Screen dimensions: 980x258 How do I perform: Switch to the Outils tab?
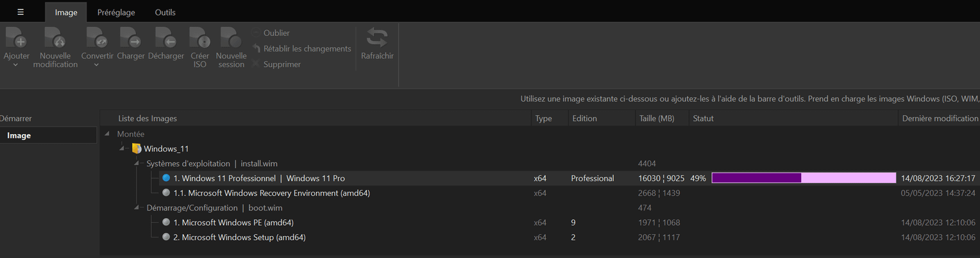(165, 12)
